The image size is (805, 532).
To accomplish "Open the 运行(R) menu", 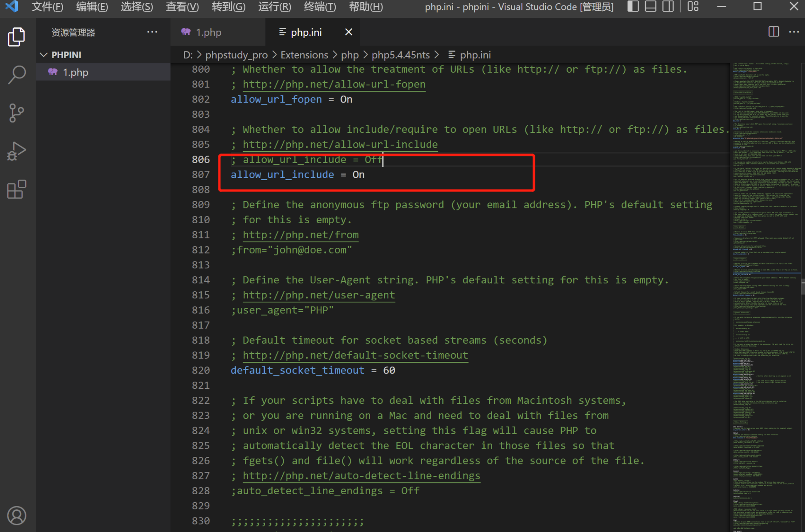I will point(274,7).
